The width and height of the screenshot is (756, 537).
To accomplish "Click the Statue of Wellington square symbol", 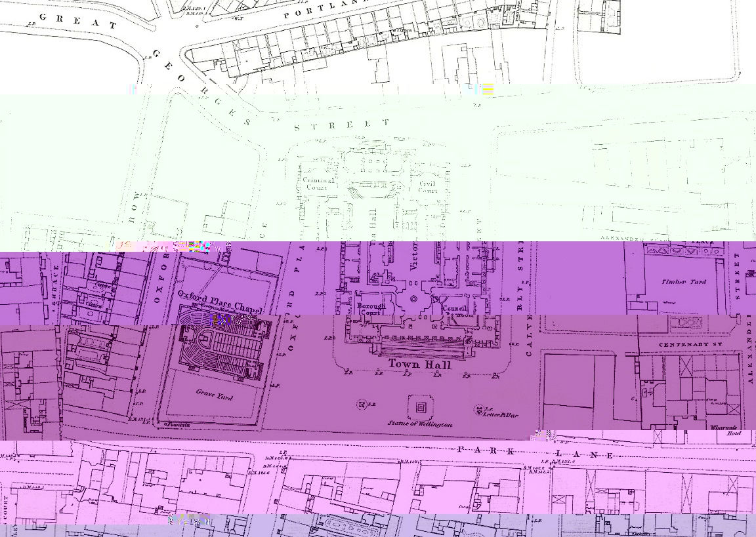I will pos(421,407).
